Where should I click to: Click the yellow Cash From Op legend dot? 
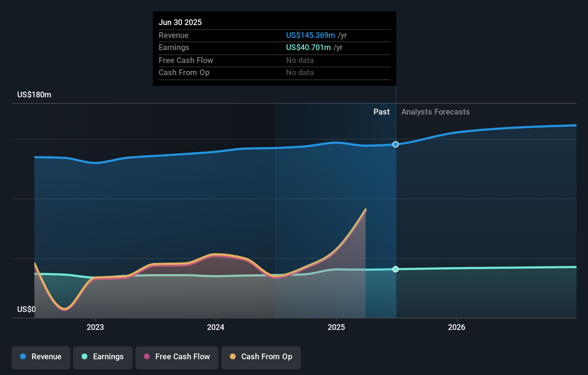click(x=233, y=357)
